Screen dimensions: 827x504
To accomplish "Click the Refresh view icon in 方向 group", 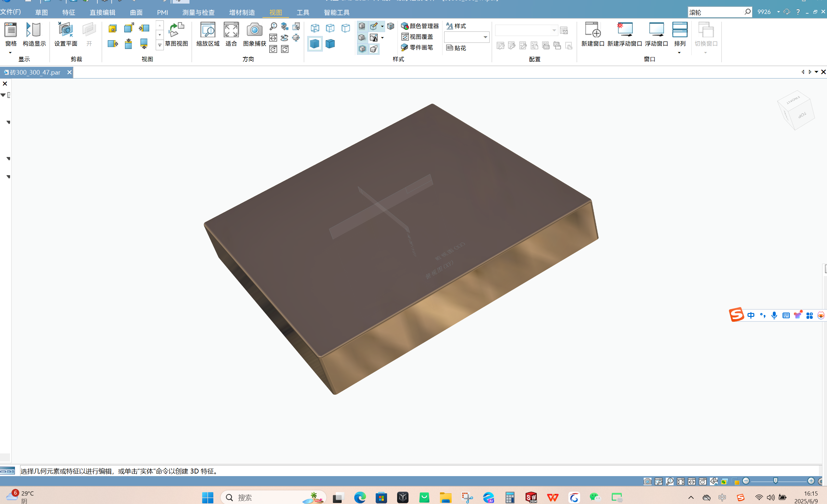I will tap(285, 49).
